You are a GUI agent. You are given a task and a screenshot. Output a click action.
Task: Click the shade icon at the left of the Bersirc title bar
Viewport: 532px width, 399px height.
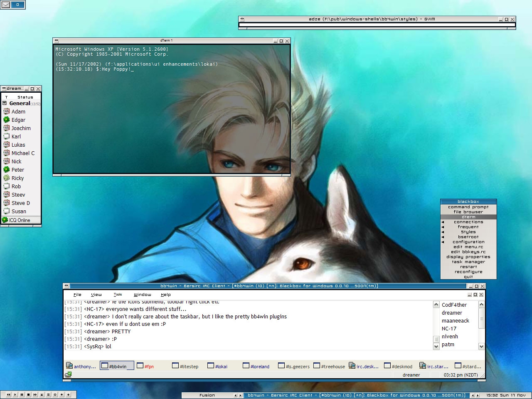pos(66,286)
